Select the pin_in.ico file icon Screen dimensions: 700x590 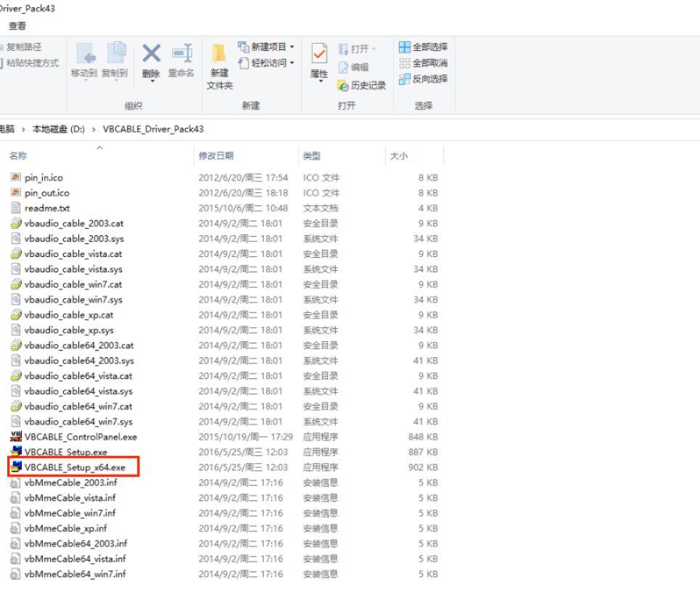point(16,177)
